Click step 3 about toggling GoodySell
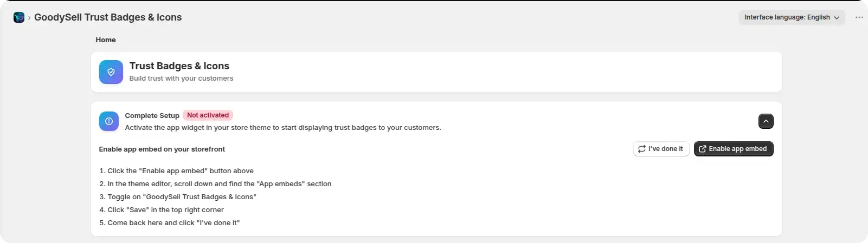868x243 pixels. click(x=178, y=197)
